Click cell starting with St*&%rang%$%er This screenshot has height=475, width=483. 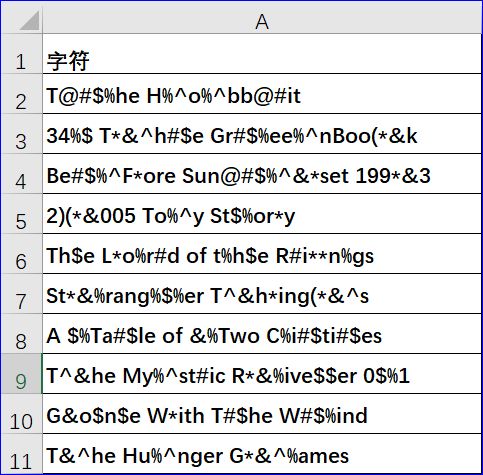point(262,294)
